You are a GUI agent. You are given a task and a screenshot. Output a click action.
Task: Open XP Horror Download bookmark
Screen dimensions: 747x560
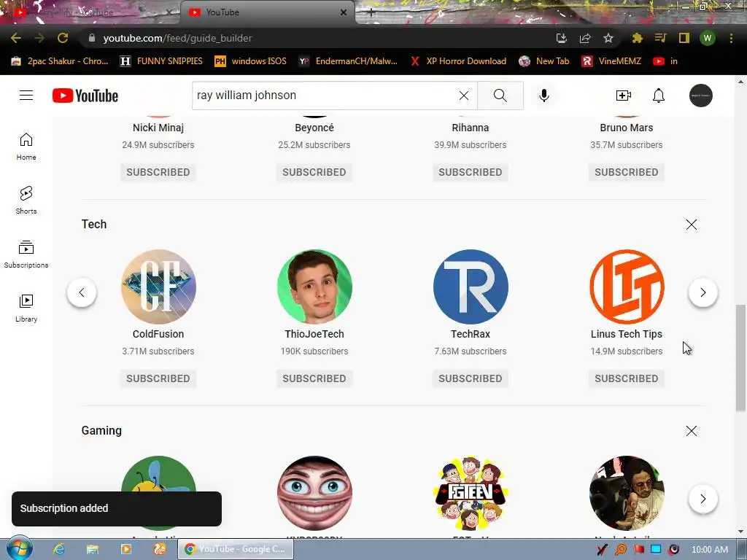pyautogui.click(x=458, y=61)
